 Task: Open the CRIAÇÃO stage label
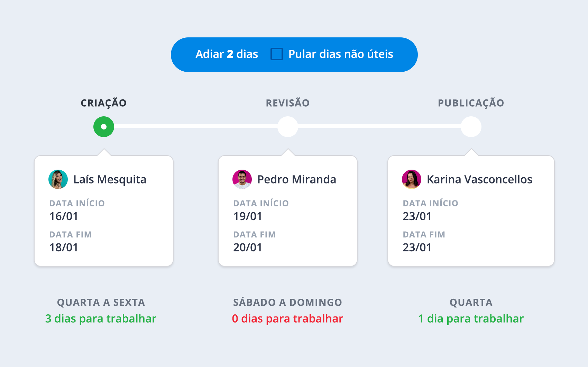point(104,103)
